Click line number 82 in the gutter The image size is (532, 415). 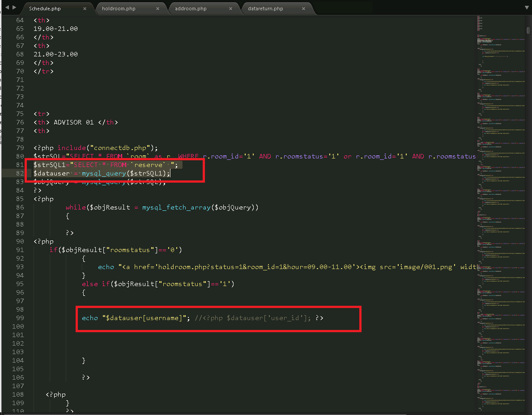coord(20,173)
